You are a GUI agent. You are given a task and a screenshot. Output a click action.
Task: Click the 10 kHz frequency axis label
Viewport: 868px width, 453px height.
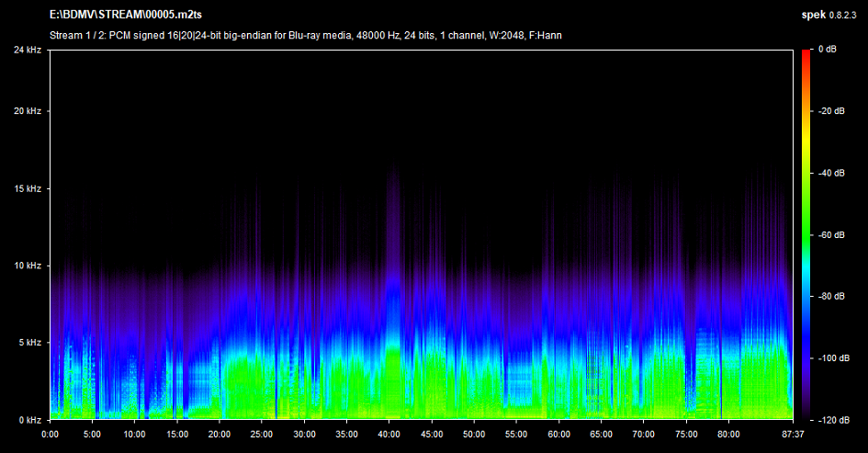[27, 266]
